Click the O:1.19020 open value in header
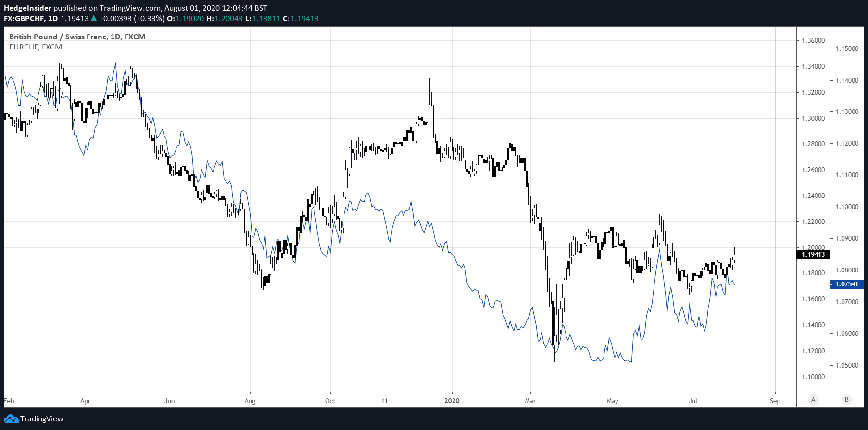 (x=185, y=18)
